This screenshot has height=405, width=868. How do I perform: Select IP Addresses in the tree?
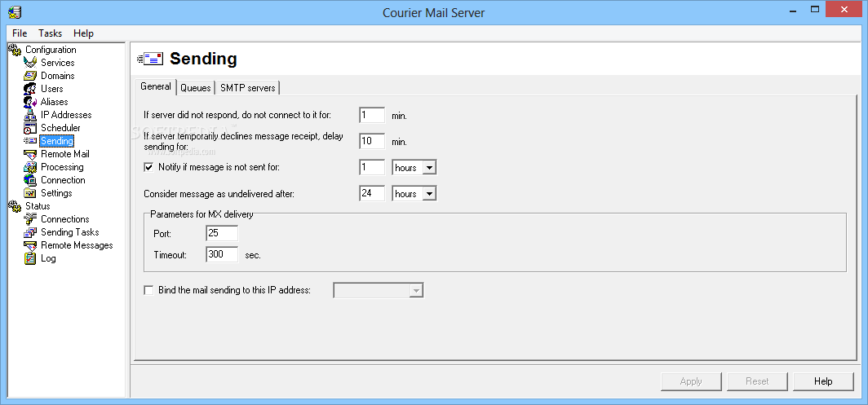[66, 115]
